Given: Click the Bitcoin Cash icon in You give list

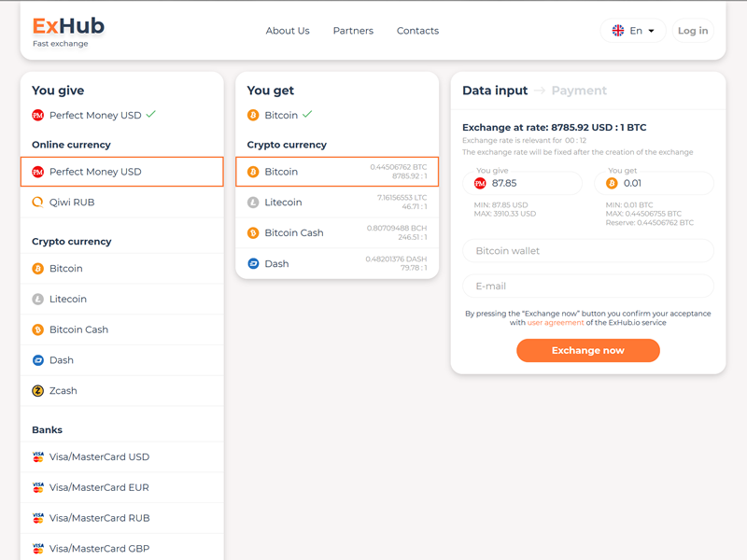Looking at the screenshot, I should point(37,329).
